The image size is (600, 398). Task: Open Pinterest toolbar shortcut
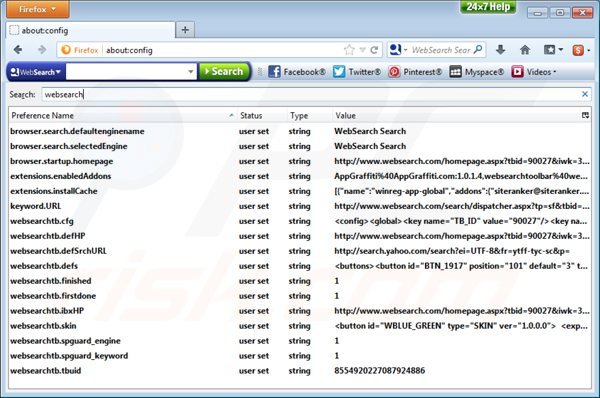pos(415,72)
